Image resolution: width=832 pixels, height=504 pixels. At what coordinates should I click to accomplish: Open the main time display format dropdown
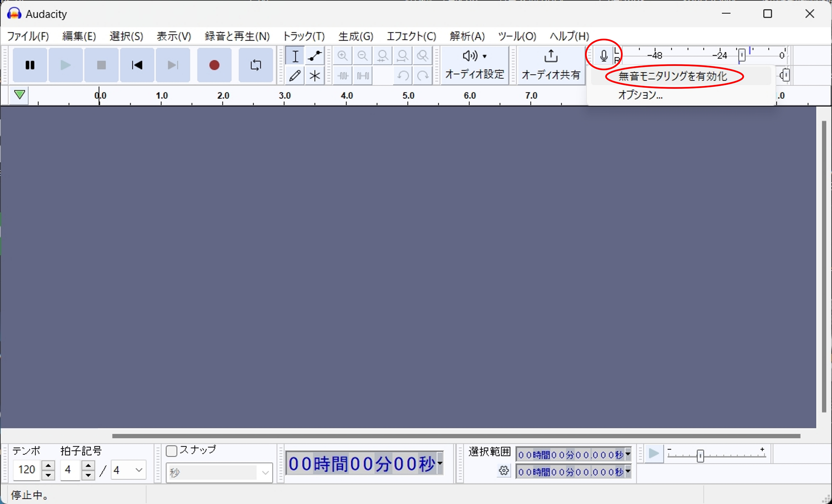pyautogui.click(x=440, y=463)
